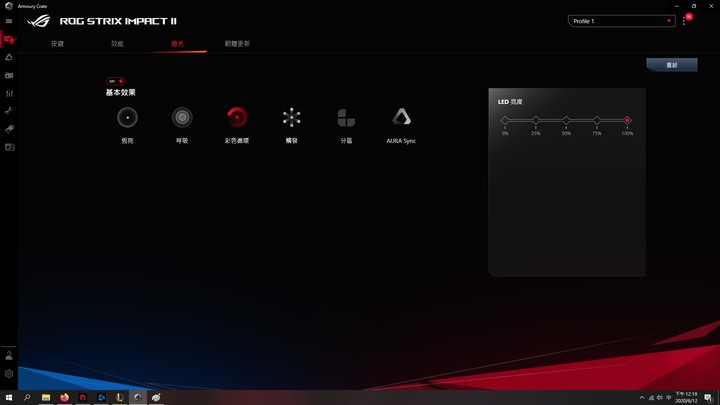Open Armoury Crate taskbar icon
Viewport: 720px width, 405px height.
point(138,397)
